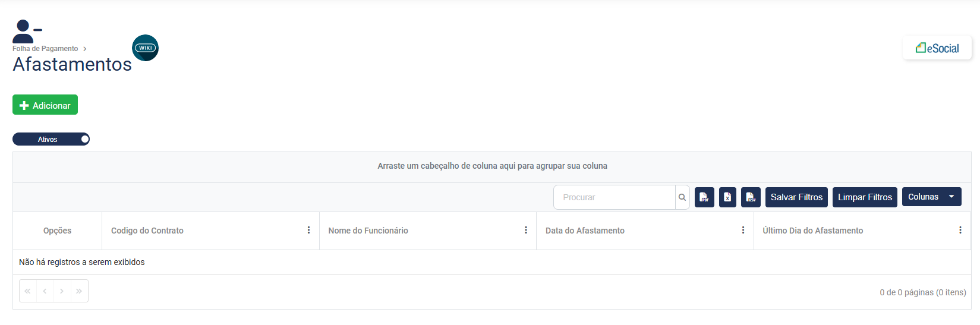Screen dimensions: 980x325
Task: Click the 0 de 0 páginas text
Action: 923,292
